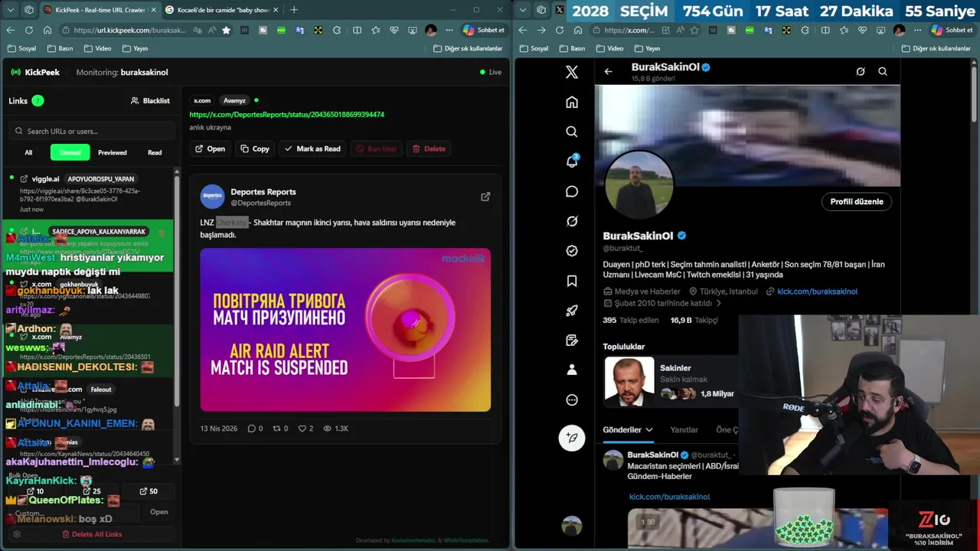
Task: Select the All links filter
Action: point(28,152)
